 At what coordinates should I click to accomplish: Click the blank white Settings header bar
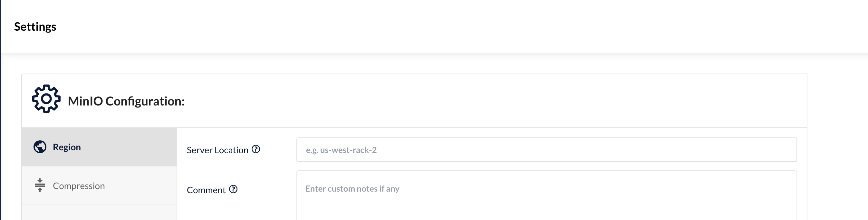[x=438, y=27]
